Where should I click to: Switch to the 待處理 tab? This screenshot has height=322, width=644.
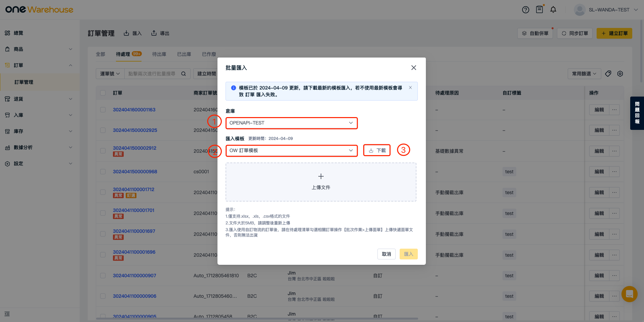129,54
